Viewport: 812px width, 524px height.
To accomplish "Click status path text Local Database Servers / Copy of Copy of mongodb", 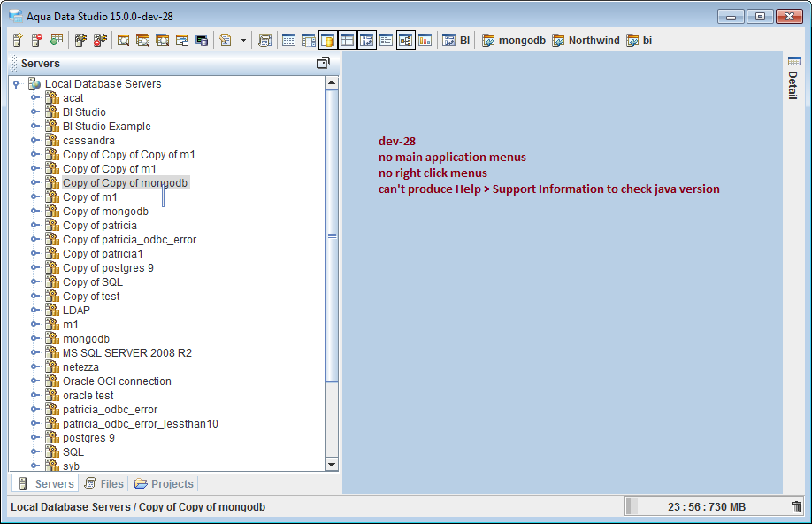I will pyautogui.click(x=138, y=507).
